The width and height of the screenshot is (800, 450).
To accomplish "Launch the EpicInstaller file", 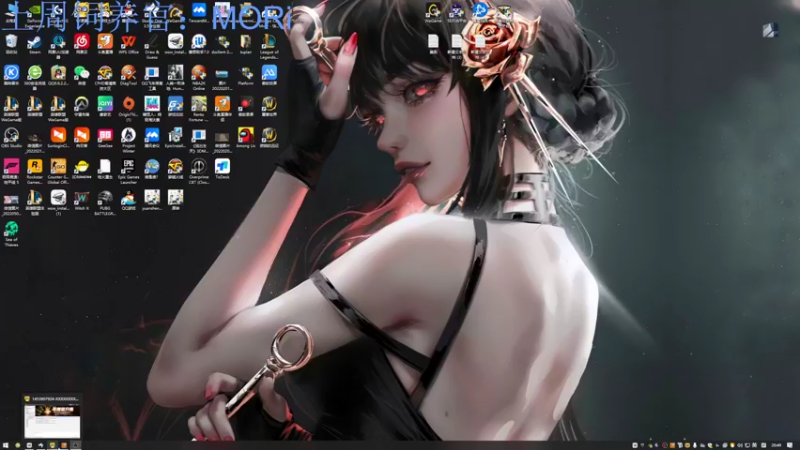I will (176, 137).
